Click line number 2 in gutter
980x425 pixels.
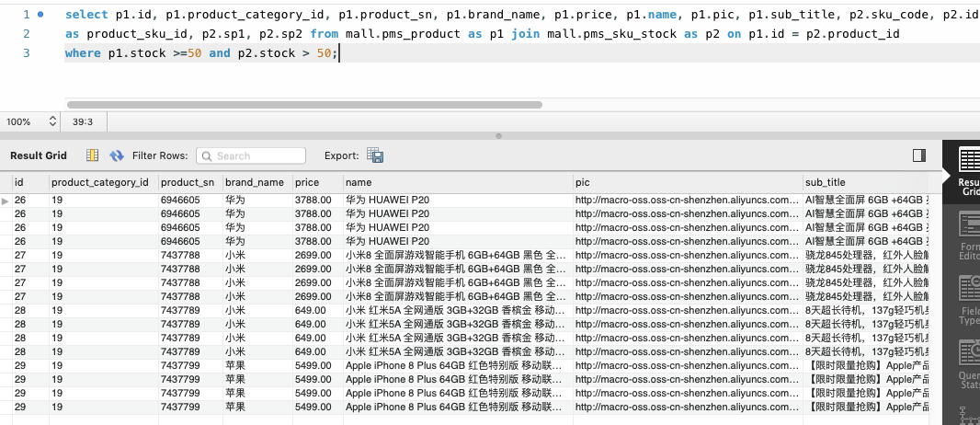27,34
